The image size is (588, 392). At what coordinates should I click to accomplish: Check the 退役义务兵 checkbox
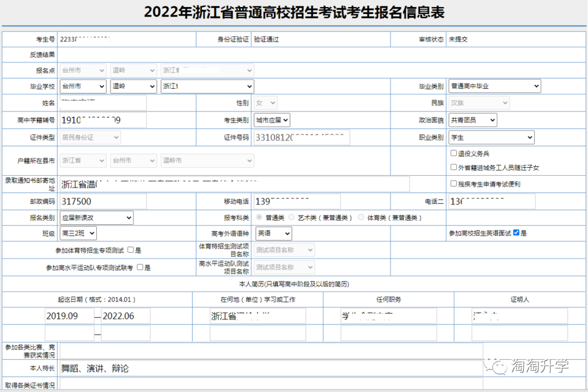[452, 154]
